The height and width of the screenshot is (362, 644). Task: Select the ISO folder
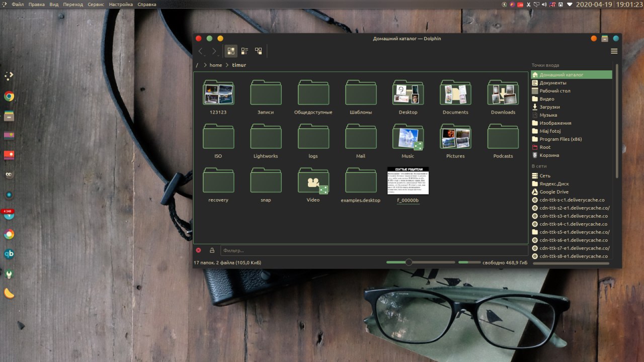(x=218, y=141)
